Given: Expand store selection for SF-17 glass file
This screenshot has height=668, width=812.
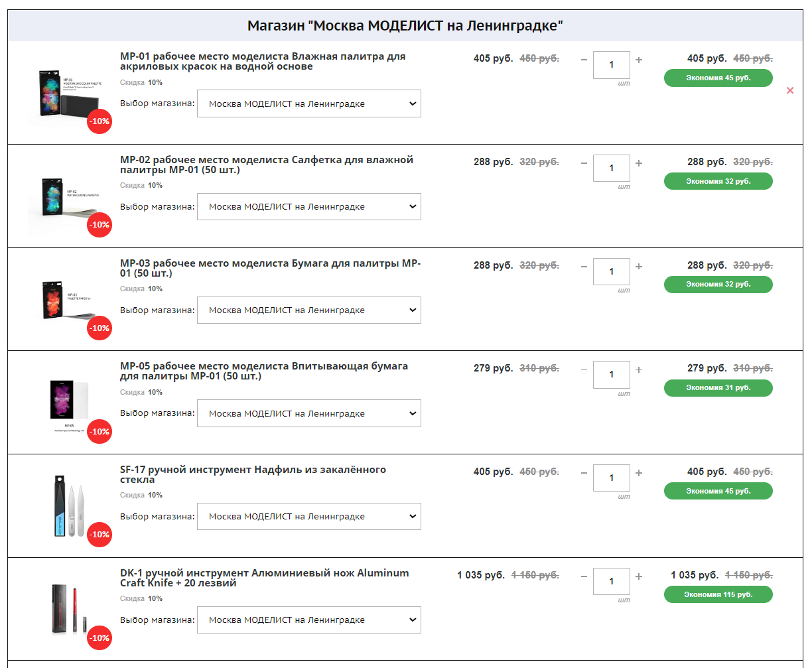Looking at the screenshot, I should [x=309, y=516].
